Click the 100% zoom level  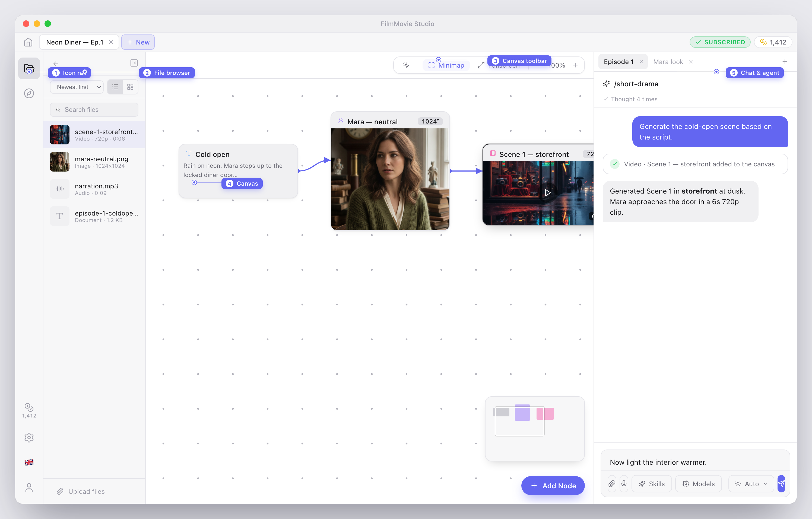click(557, 65)
